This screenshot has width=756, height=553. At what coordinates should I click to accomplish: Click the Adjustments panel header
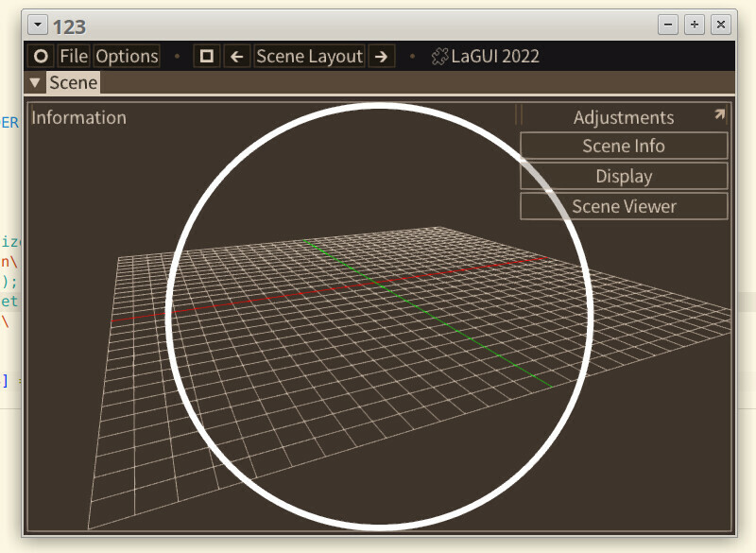(x=623, y=118)
